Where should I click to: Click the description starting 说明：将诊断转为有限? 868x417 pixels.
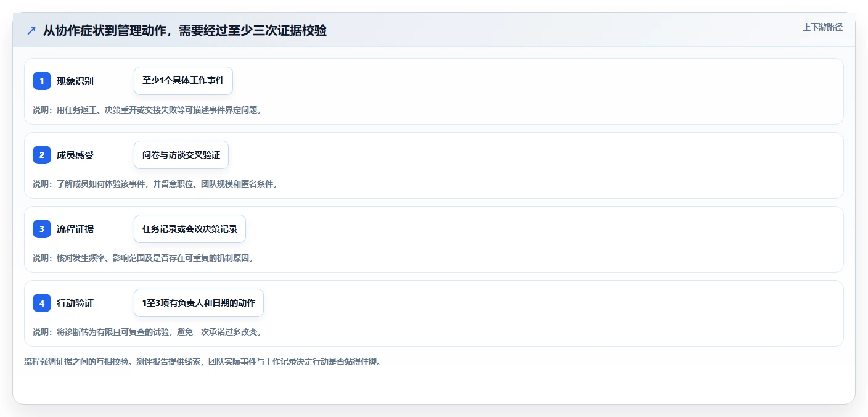[x=147, y=332]
